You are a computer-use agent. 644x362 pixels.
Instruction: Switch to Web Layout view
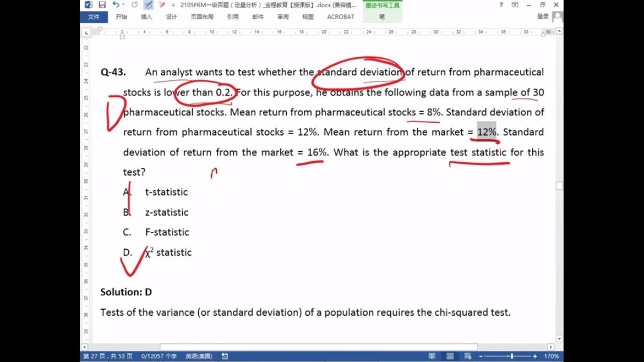pos(468,356)
